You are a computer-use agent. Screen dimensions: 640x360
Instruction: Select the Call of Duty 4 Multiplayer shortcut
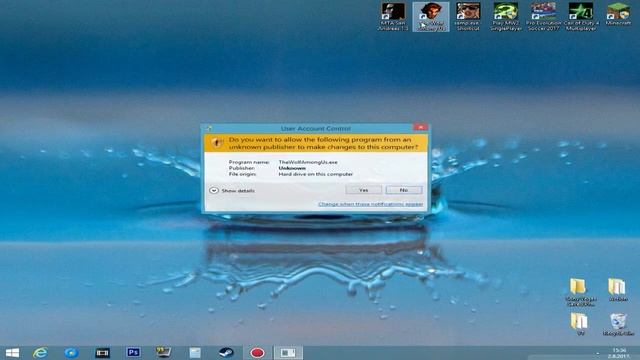tap(581, 17)
